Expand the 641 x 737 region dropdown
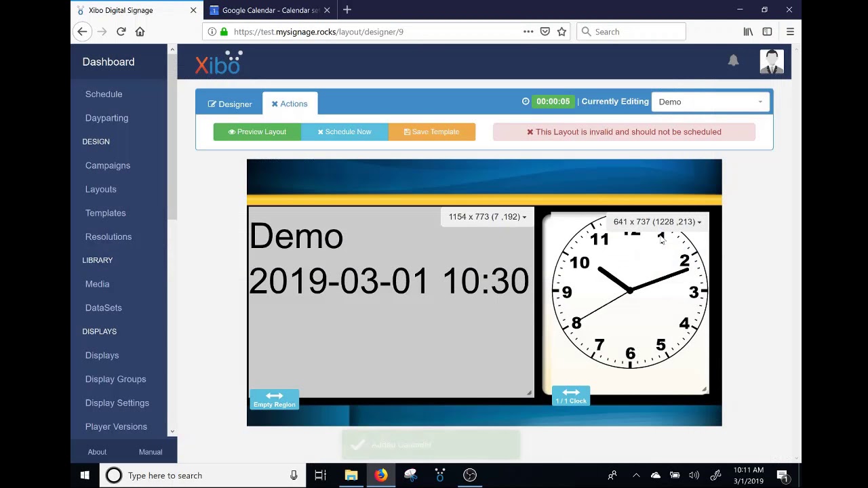Screen dimensions: 868x488 pyautogui.click(x=657, y=222)
